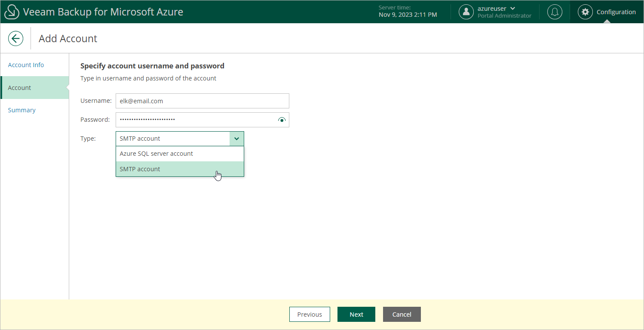Click the azureuser avatar icon
Image resolution: width=644 pixels, height=330 pixels.
tap(466, 12)
